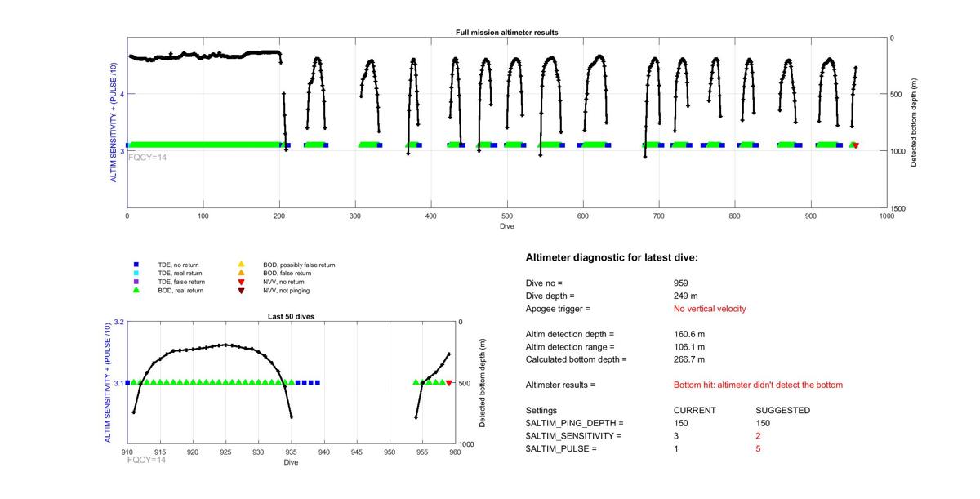Click the value '160.6 m'
980x499 pixels.
(x=689, y=334)
